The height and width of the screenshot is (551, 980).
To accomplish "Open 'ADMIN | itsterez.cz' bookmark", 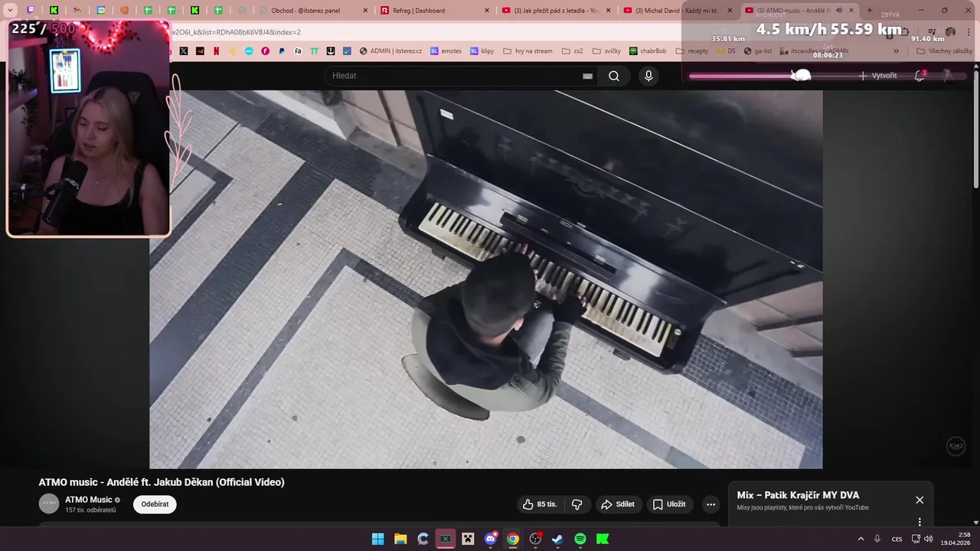I will pyautogui.click(x=390, y=51).
